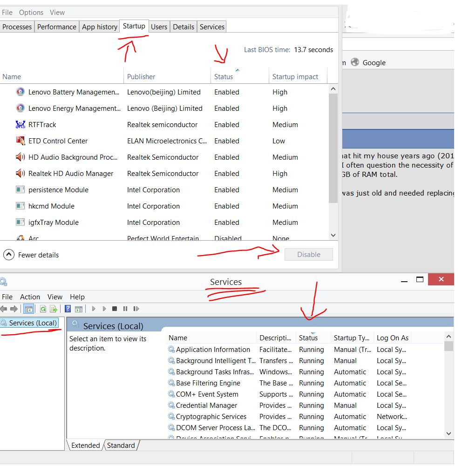Viewport: 476px width, 466px height.
Task: Collapse Task Manager with Fewer details
Action: [31, 255]
